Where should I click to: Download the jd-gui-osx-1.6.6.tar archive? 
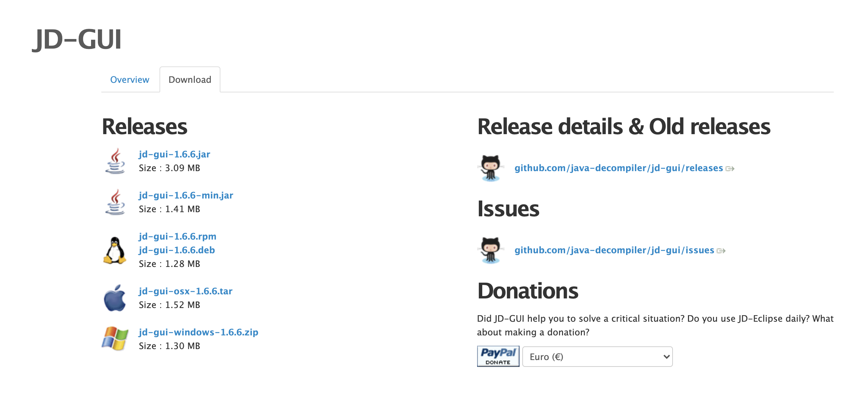coord(185,291)
